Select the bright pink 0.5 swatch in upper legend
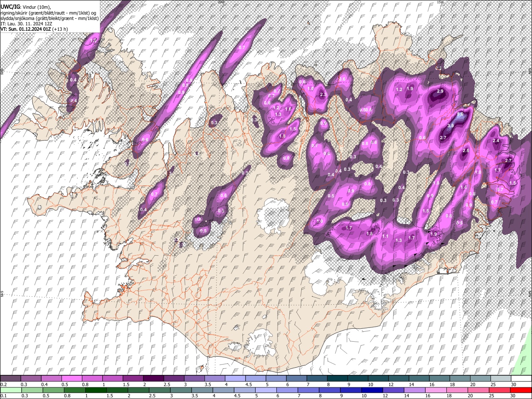 71,379
